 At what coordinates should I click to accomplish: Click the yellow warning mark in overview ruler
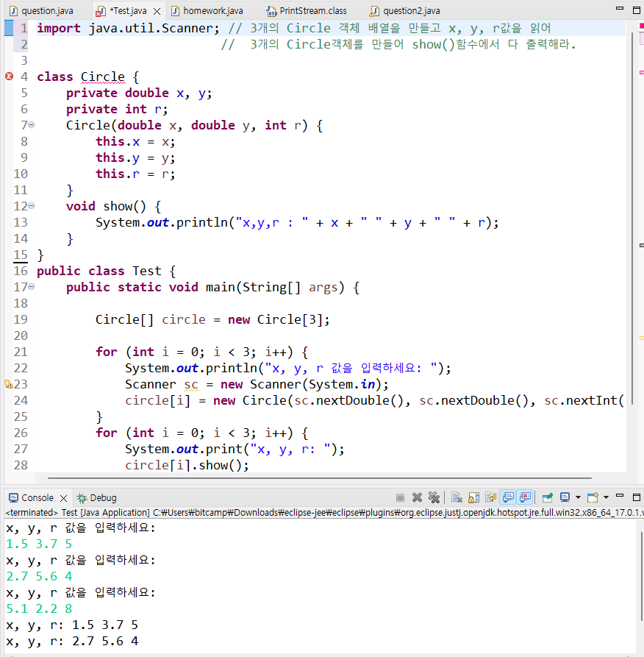(641, 338)
